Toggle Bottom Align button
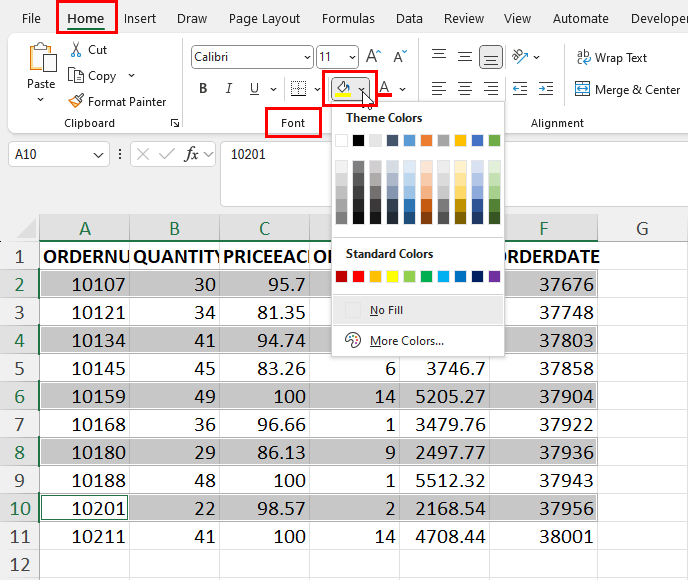The height and width of the screenshot is (580, 688). coord(491,57)
